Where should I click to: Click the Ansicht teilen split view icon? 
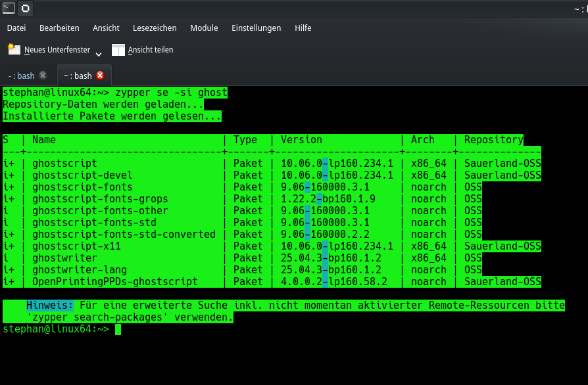point(118,50)
